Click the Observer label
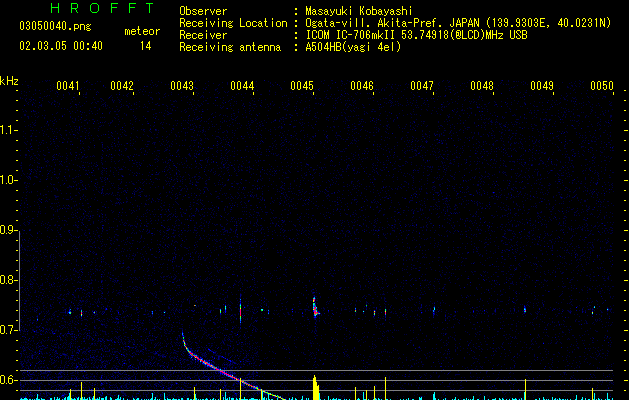 (x=203, y=11)
